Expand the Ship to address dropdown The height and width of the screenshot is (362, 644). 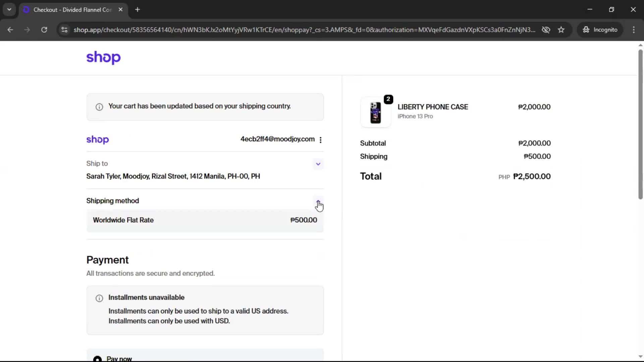click(318, 164)
